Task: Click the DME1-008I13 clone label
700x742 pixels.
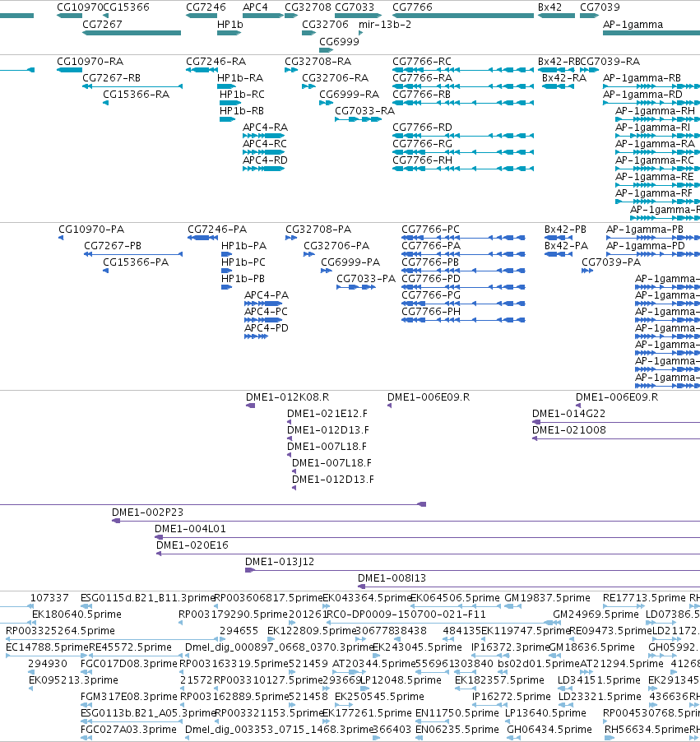Action: point(392,579)
